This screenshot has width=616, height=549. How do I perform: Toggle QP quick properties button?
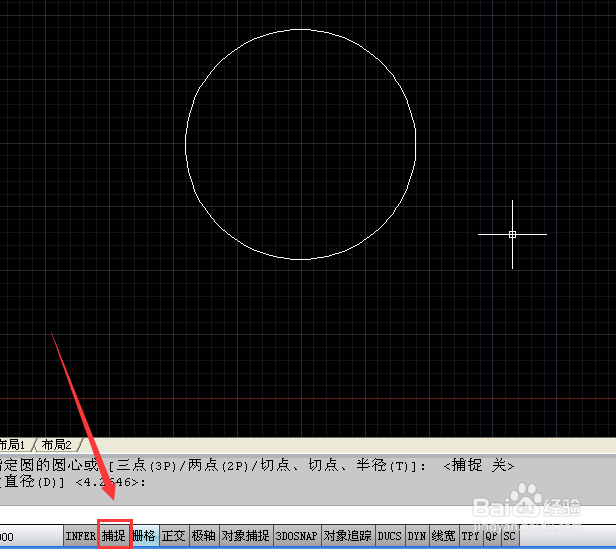[x=492, y=536]
